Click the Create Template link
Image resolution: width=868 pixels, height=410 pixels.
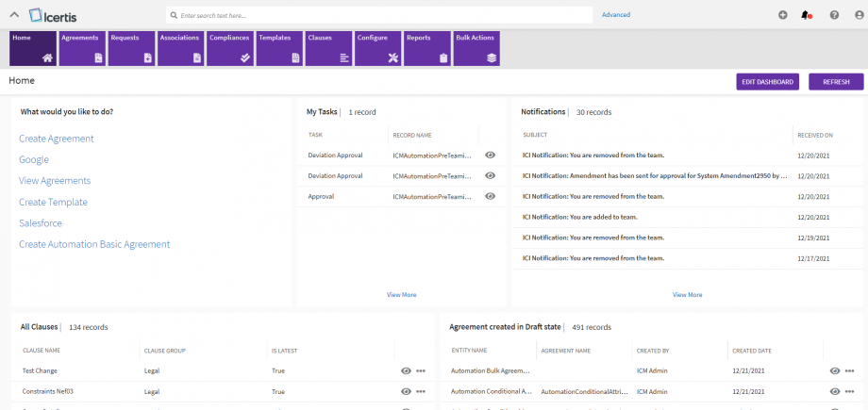tap(53, 202)
